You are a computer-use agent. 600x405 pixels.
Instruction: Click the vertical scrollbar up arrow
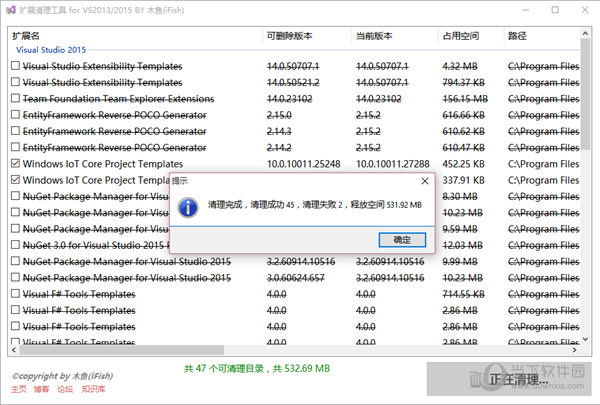click(585, 34)
